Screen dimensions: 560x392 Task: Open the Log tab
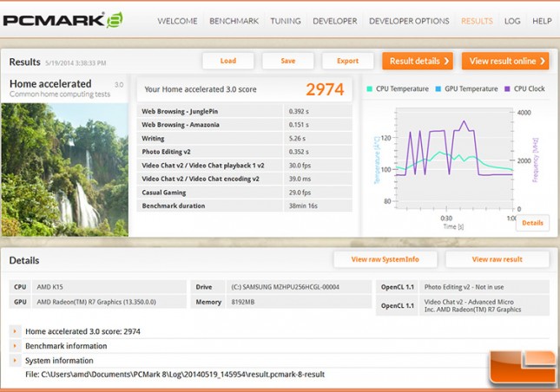pyautogui.click(x=512, y=21)
